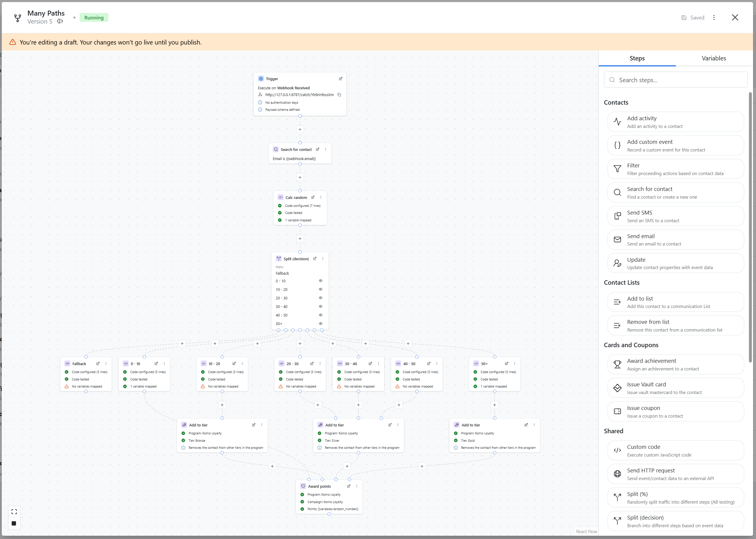Open the 10 - 20 node options menu
The width and height of the screenshot is (756, 539).
point(242,363)
